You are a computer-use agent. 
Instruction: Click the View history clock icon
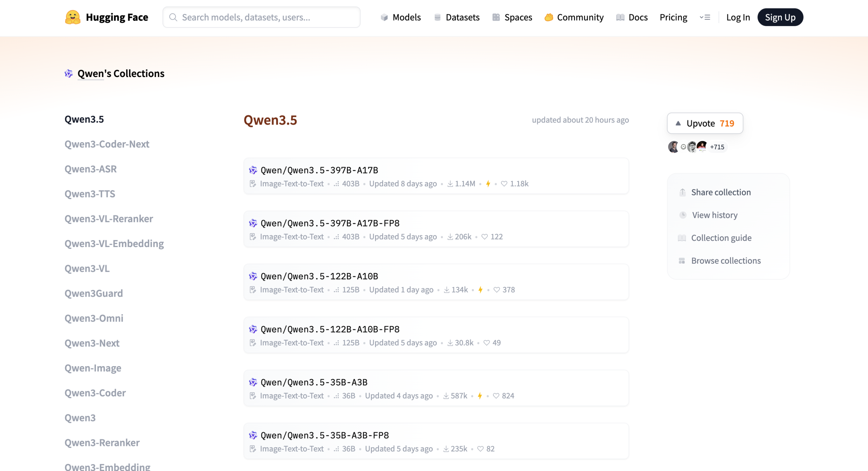point(683,215)
